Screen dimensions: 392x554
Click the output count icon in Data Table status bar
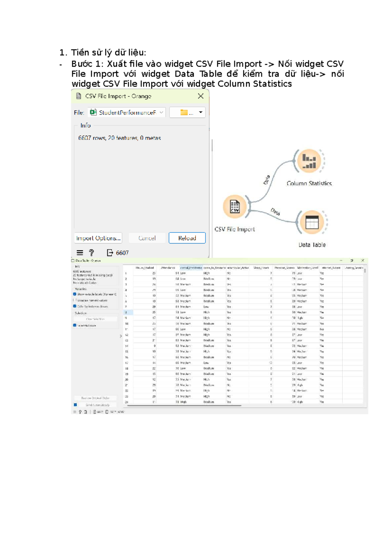107,412
